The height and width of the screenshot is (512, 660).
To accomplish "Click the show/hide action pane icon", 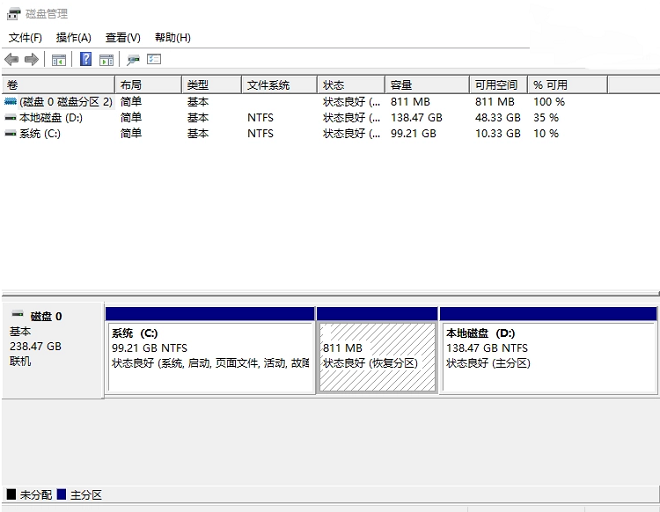I will pyautogui.click(x=106, y=60).
